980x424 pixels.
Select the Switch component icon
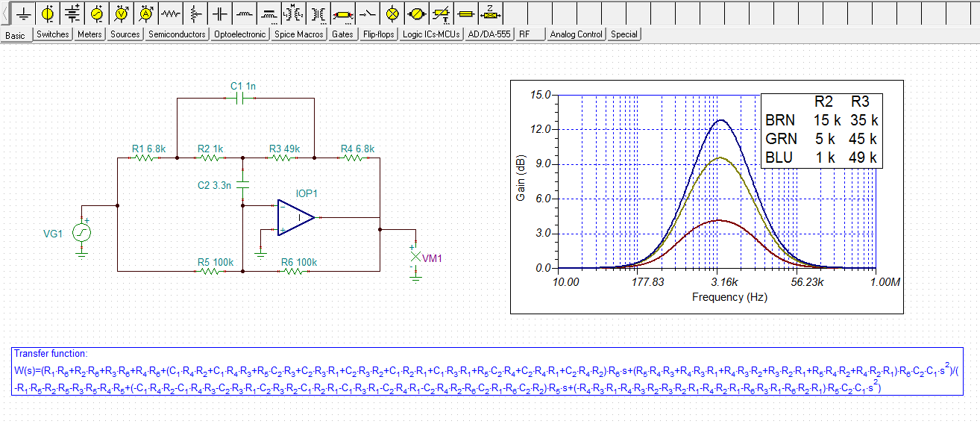pyautogui.click(x=368, y=13)
